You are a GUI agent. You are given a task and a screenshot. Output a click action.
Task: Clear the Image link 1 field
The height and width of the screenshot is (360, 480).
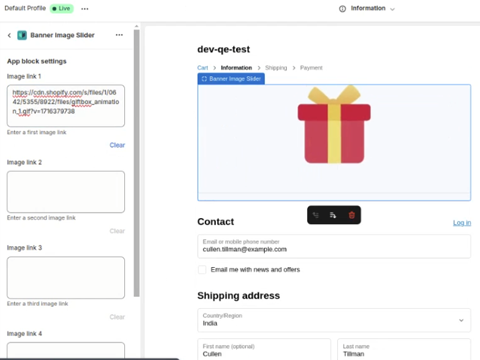point(117,145)
